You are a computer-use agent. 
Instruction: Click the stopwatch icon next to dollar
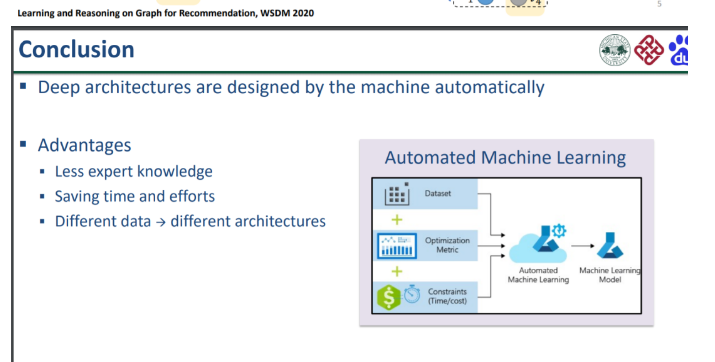[412, 294]
